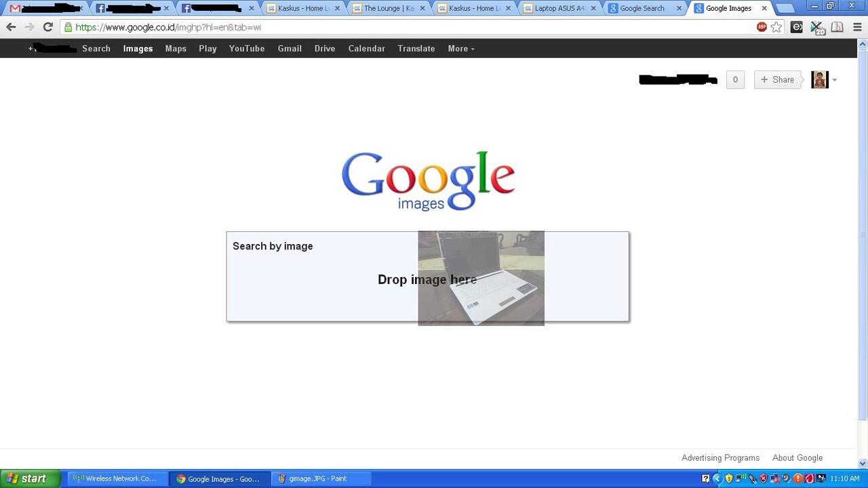The width and height of the screenshot is (868, 488).
Task: Click the black 'ex' extension icon
Action: (797, 27)
